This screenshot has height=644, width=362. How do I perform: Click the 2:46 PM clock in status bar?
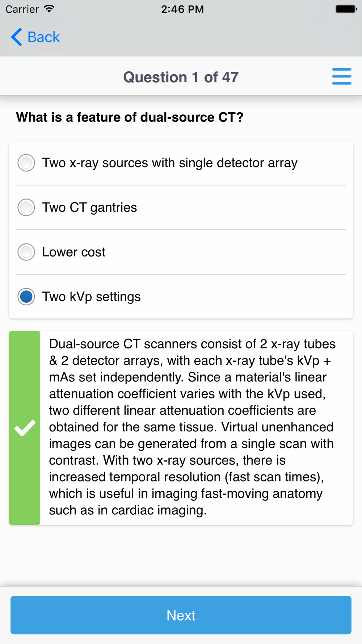point(182,9)
